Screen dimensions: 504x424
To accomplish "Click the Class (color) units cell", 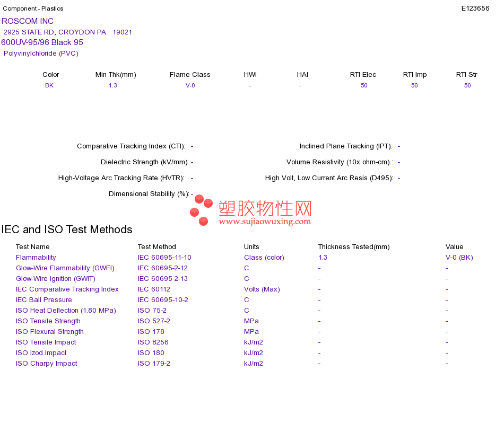I will 264,257.
